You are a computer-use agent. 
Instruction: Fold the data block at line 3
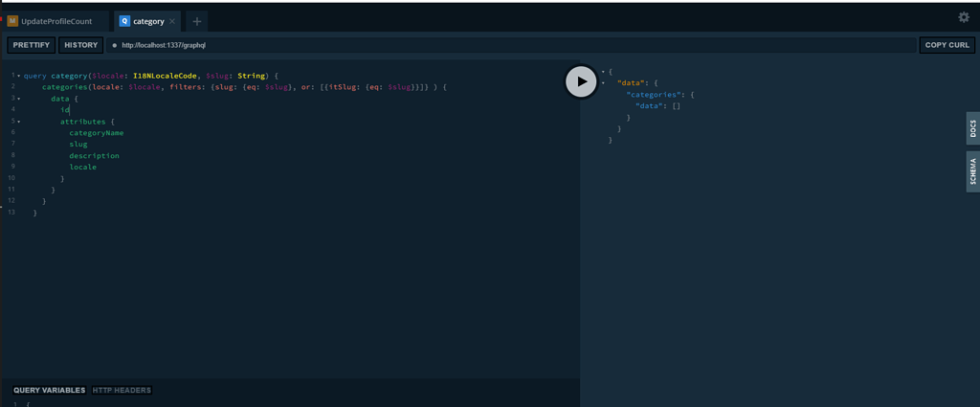point(18,99)
